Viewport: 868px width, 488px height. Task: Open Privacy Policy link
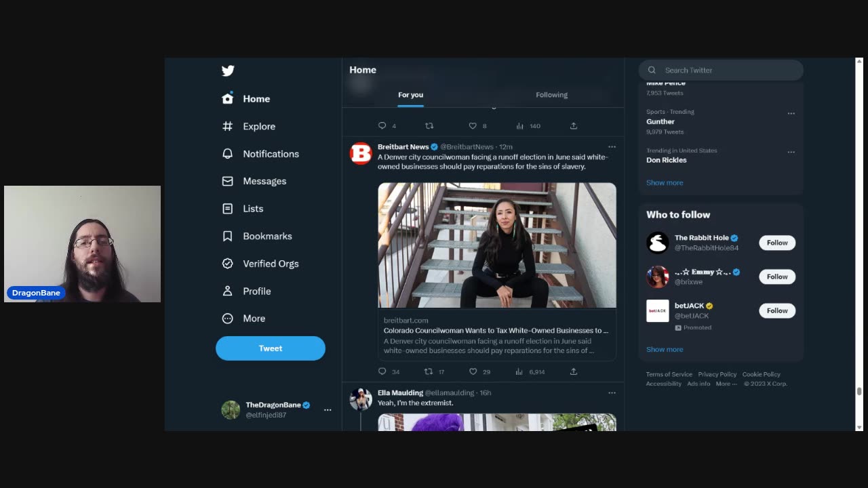[717, 374]
